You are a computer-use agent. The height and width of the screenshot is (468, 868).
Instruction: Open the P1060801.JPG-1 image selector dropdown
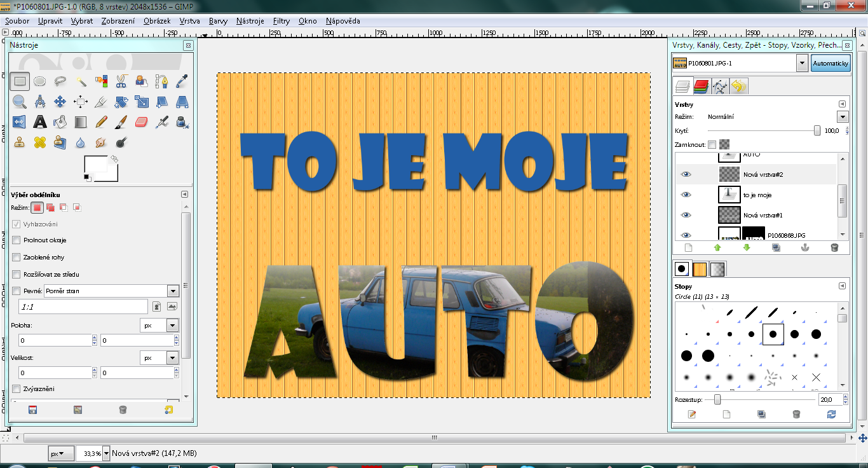tap(802, 63)
